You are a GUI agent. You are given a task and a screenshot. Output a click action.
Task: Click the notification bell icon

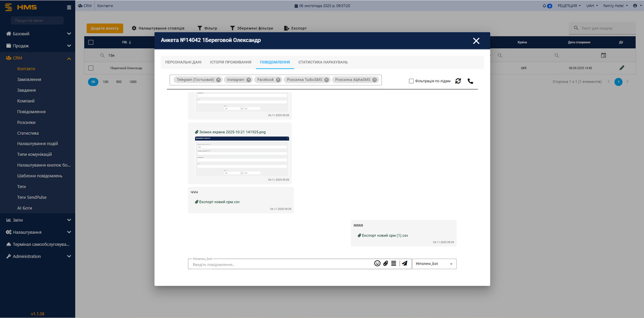coord(544,5)
